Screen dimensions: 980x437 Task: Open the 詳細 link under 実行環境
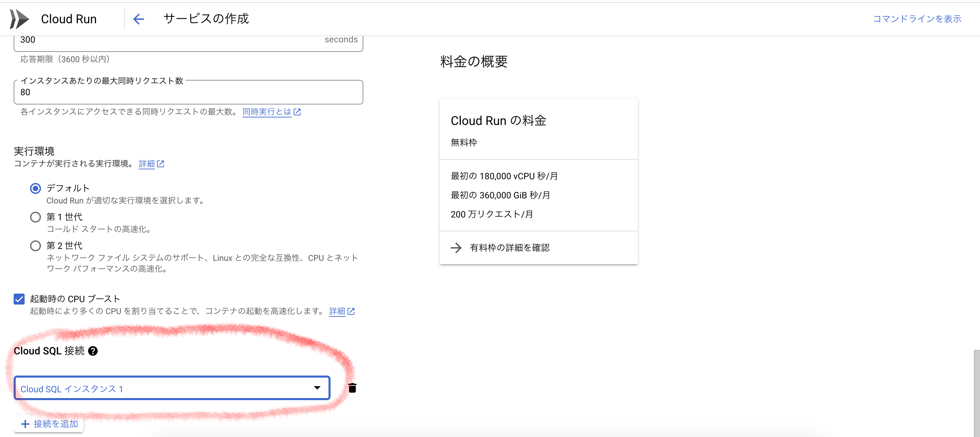[x=146, y=164]
